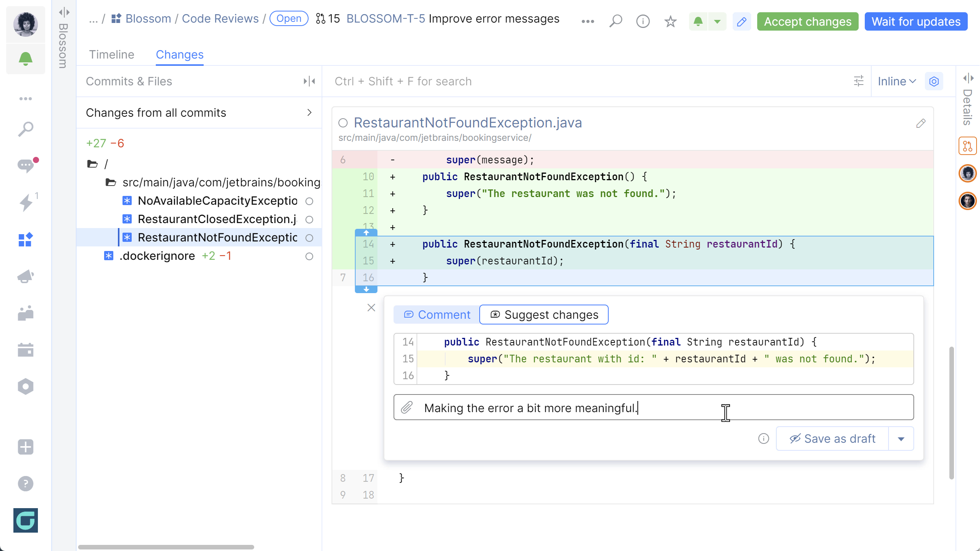
Task: Star this code review
Action: (670, 21)
